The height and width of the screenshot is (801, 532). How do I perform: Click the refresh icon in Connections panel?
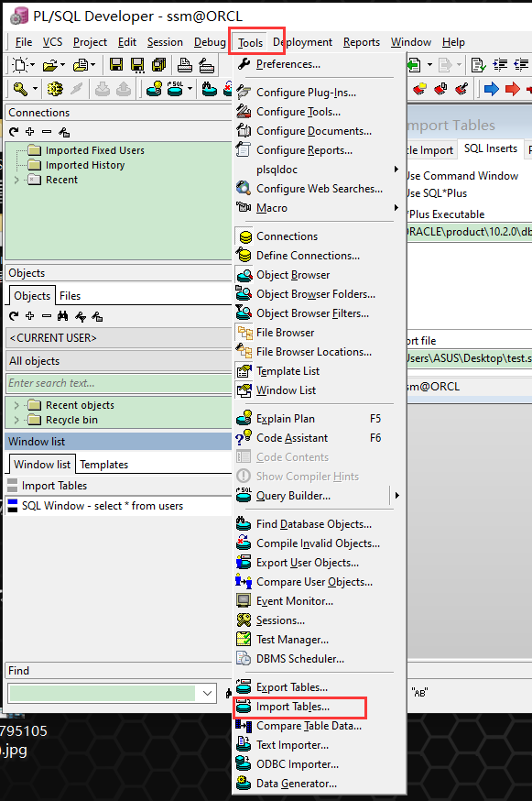[14, 132]
